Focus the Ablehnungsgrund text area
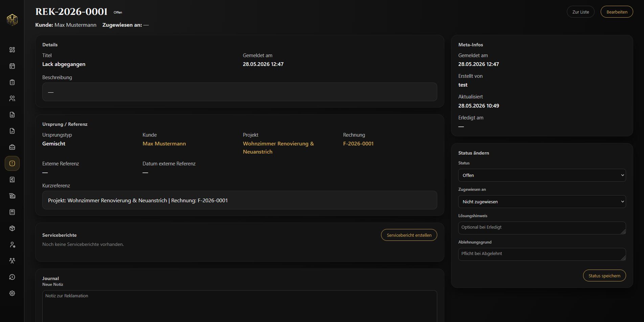644x322 pixels. [x=542, y=254]
